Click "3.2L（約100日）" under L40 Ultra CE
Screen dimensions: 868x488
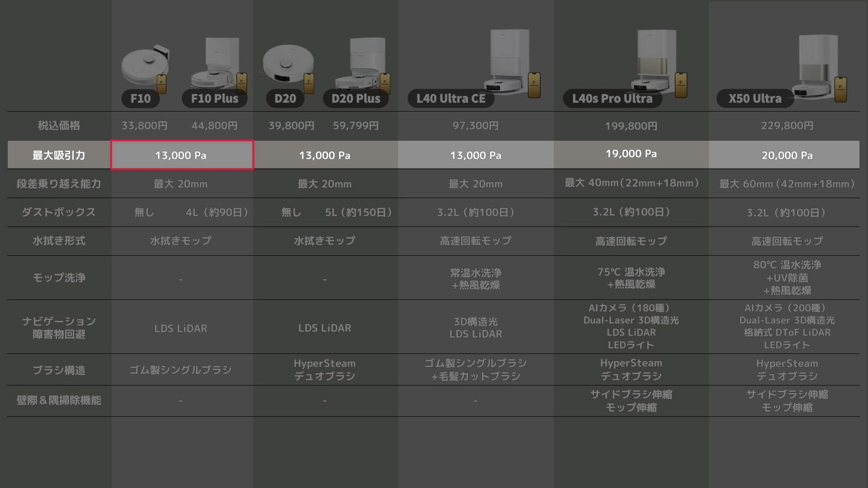click(476, 213)
